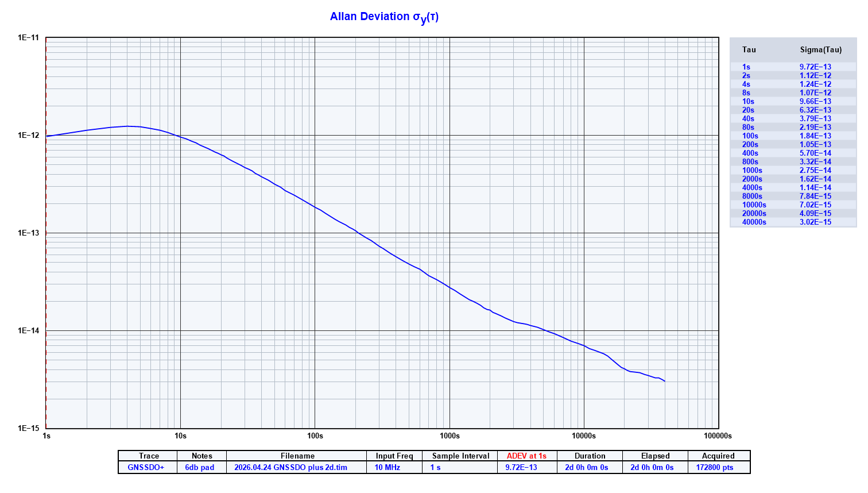Screen dimensions: 868x493
Task: Select the Sigma(Tau) column header
Action: point(820,49)
